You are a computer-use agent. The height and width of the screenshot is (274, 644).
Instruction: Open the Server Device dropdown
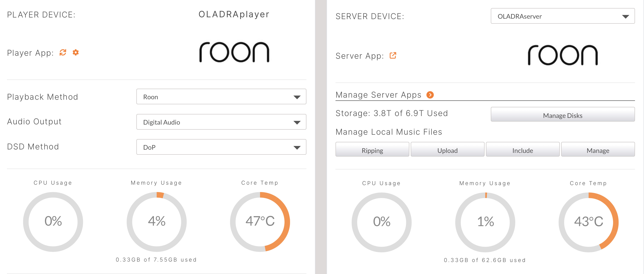pos(563,16)
